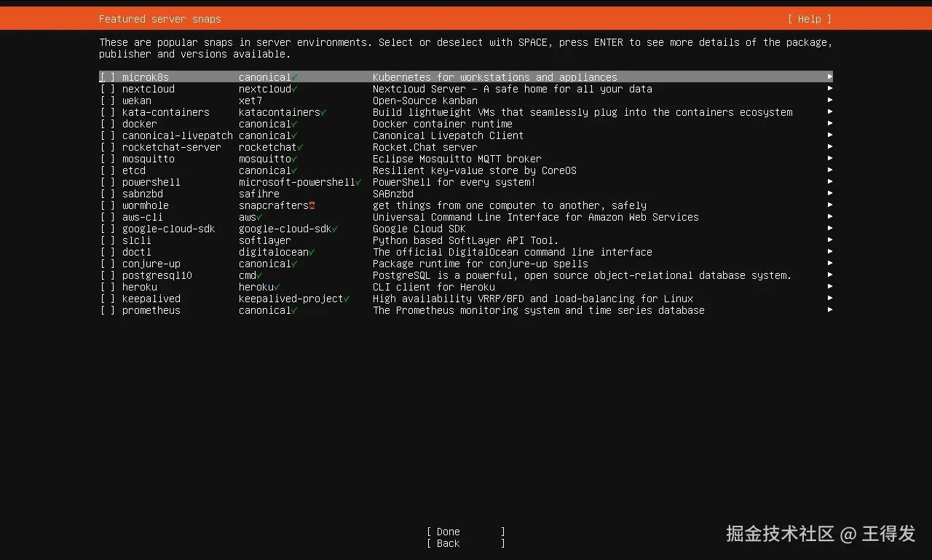Select the google-cloud-sdk snap name
932x560 pixels.
tap(169, 229)
